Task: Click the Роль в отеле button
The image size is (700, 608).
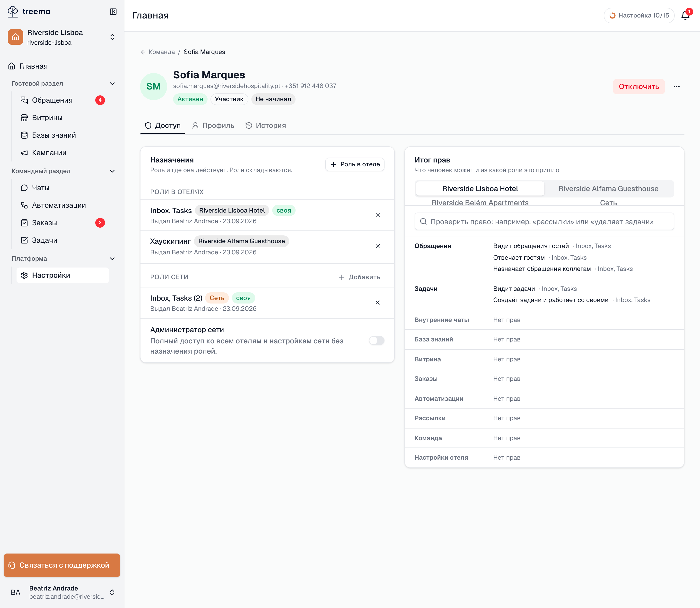Action: coord(355,164)
